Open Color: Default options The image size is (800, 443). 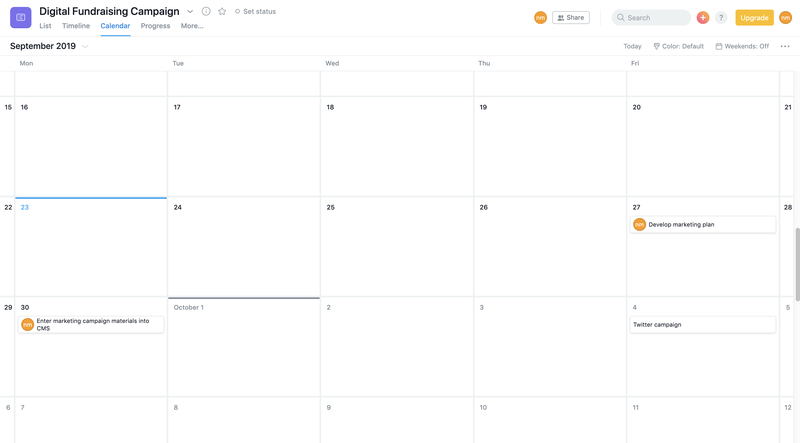[x=679, y=46]
